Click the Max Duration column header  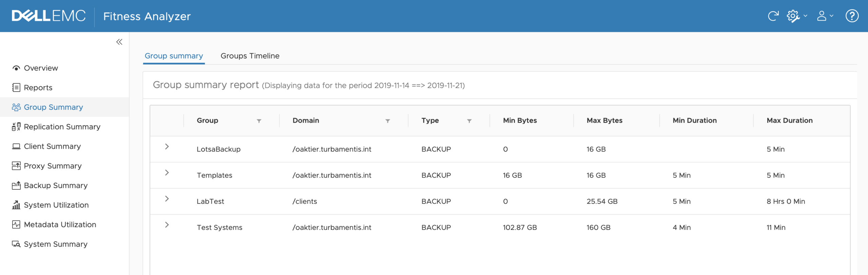(790, 121)
